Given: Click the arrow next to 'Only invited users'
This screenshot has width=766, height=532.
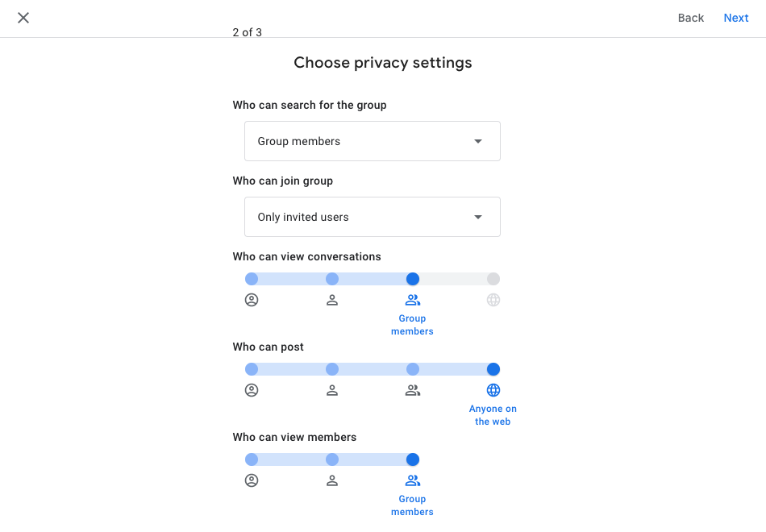Looking at the screenshot, I should [478, 217].
